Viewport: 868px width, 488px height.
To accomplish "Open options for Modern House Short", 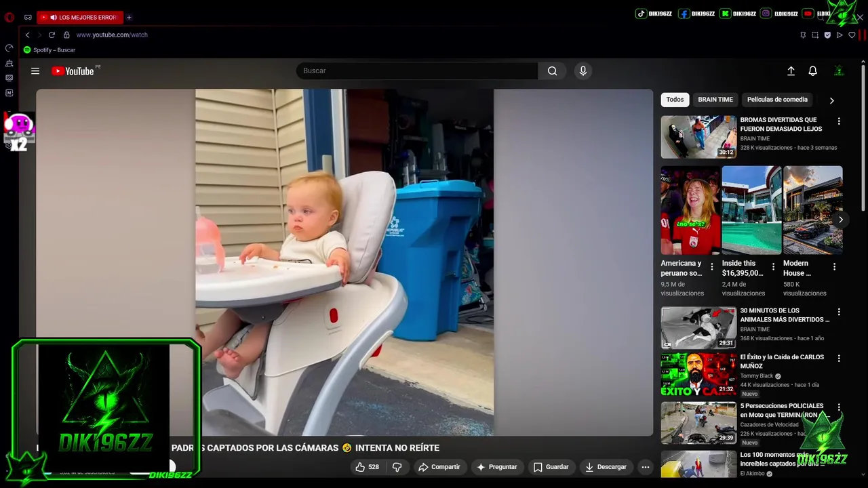I will click(834, 267).
